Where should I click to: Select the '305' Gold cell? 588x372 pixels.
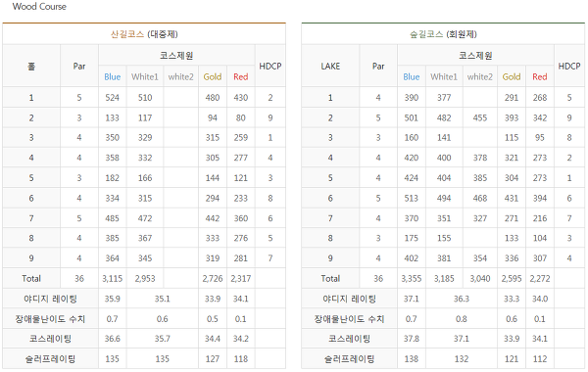pyautogui.click(x=213, y=158)
